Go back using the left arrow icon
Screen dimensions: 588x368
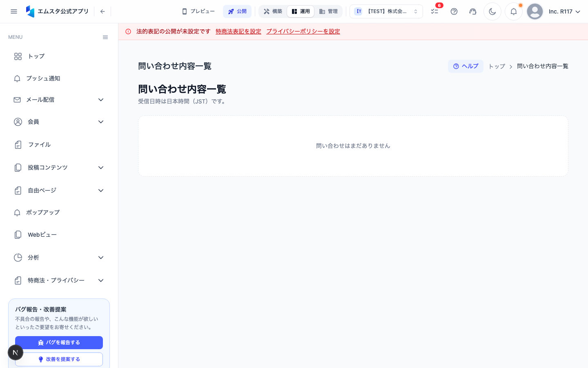pyautogui.click(x=102, y=11)
